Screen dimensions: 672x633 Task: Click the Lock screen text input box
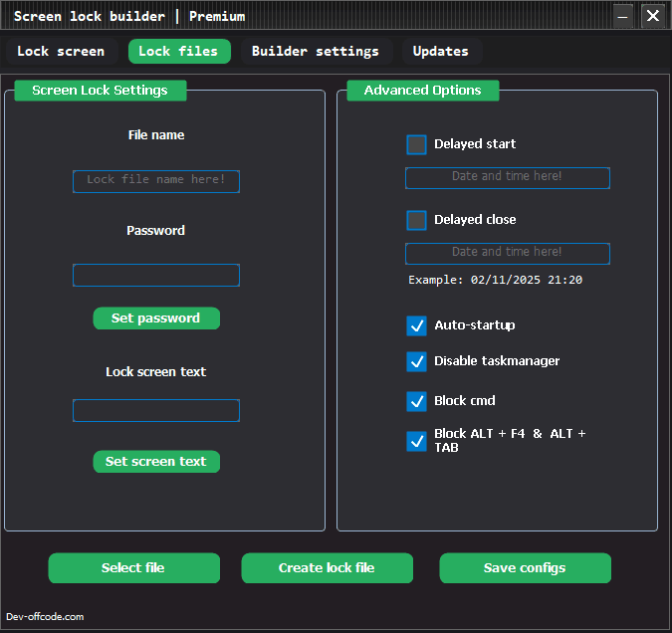click(156, 411)
